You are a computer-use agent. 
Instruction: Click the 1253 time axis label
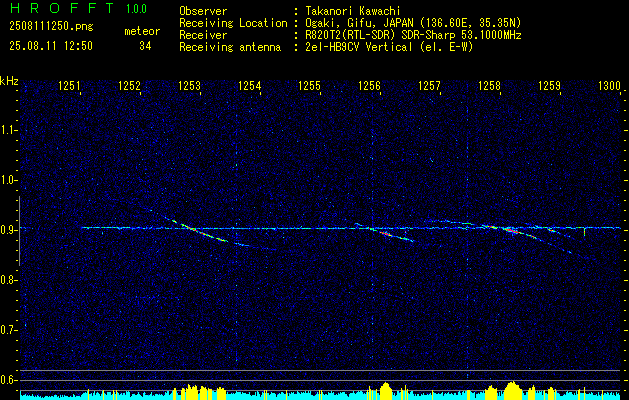coord(189,86)
